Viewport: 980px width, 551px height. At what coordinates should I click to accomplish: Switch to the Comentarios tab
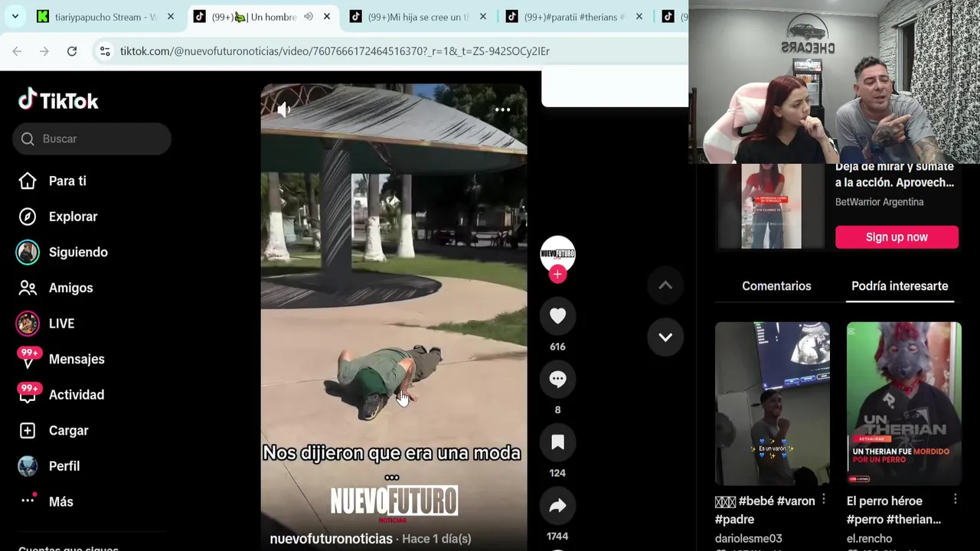click(776, 285)
